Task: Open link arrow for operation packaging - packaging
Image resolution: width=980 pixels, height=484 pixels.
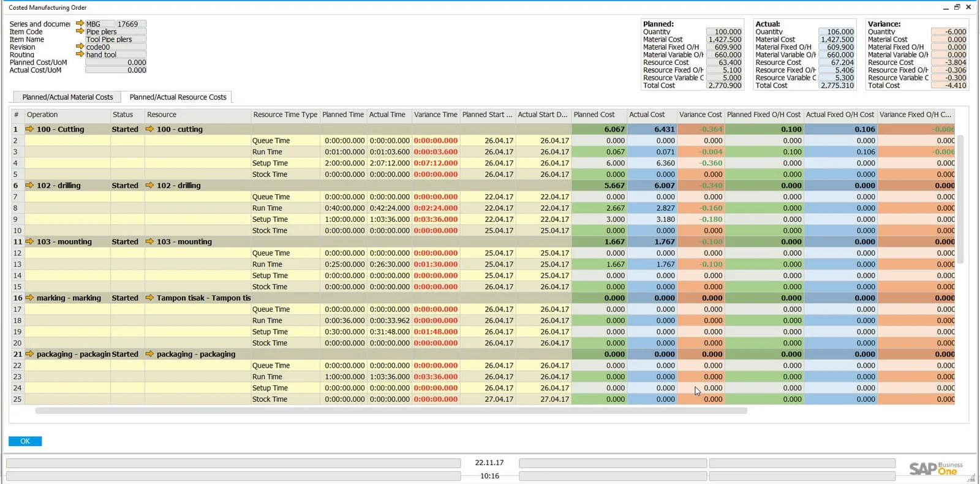Action: (x=29, y=354)
